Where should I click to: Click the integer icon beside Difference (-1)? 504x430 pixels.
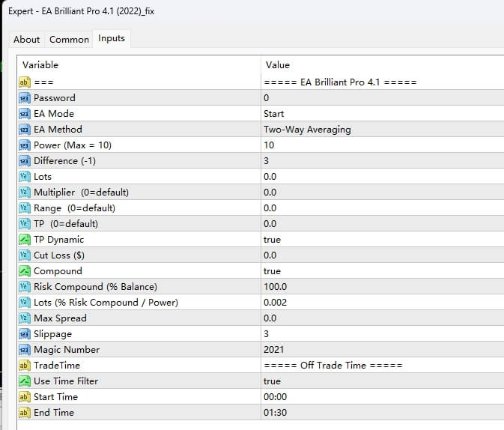25,161
